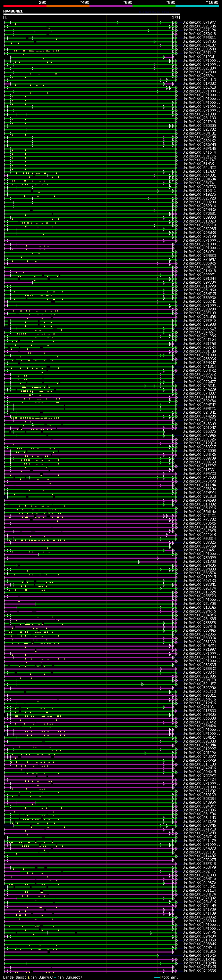
Task: Select hit label UniRef100_Q43558
Action: (x=199, y=451)
